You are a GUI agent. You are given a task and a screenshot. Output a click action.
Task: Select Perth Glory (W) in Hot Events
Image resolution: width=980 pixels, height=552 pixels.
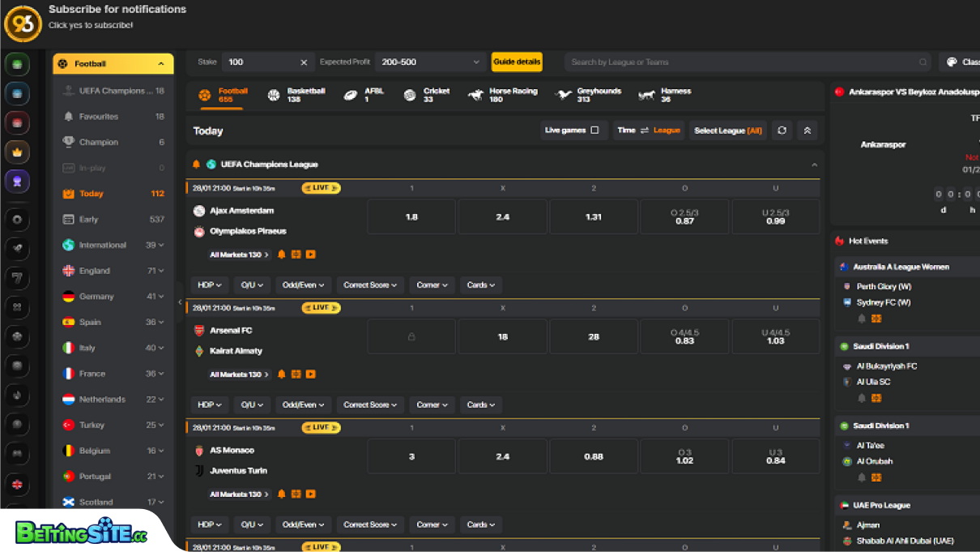[884, 286]
